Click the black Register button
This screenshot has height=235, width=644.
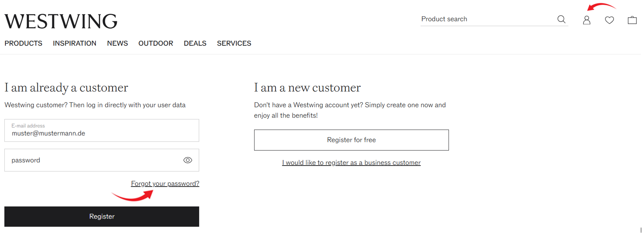[x=102, y=216]
